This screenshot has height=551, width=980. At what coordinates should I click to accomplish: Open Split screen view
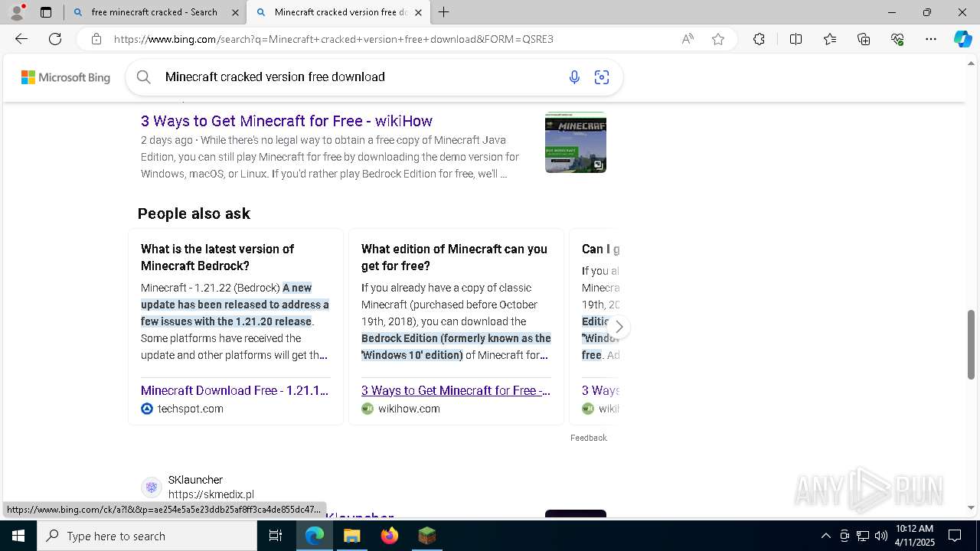point(795,39)
